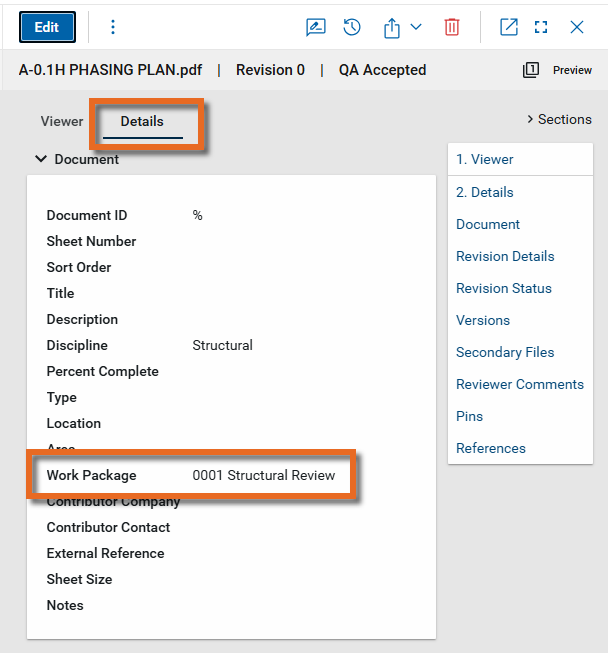Viewport: 608px width, 653px height.
Task: Click the blue Edit button
Action: click(47, 27)
